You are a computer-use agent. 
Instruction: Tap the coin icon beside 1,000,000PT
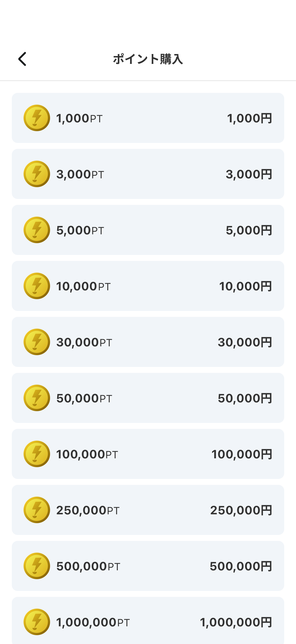(37, 622)
